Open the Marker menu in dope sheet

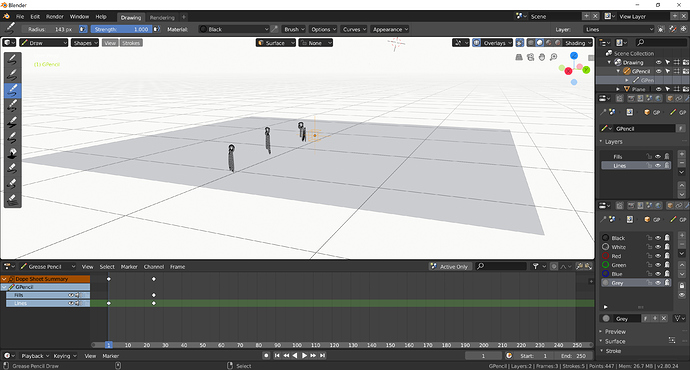129,267
